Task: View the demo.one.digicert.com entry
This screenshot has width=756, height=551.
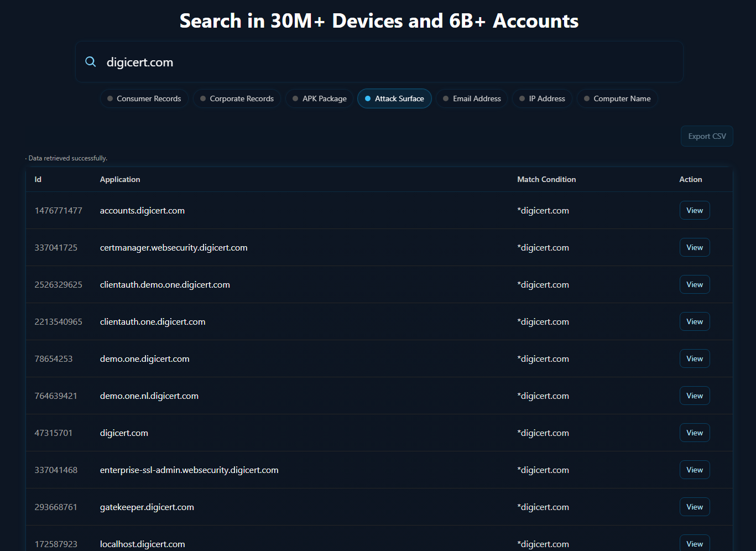Action: pos(695,358)
